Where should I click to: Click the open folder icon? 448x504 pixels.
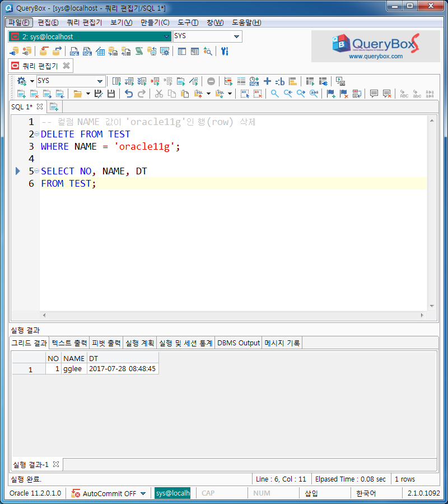click(x=77, y=94)
